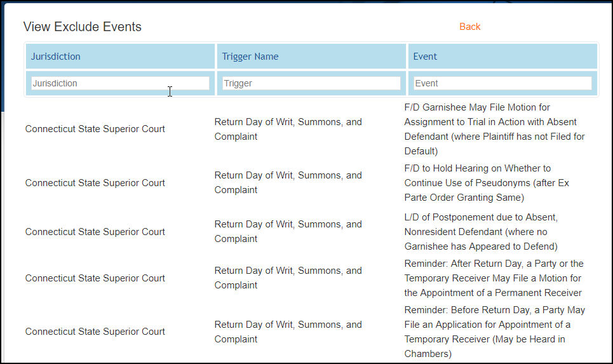Select the Hold Hearing on Pseudonyms event
Screen dimensions: 613x364
coord(487,182)
